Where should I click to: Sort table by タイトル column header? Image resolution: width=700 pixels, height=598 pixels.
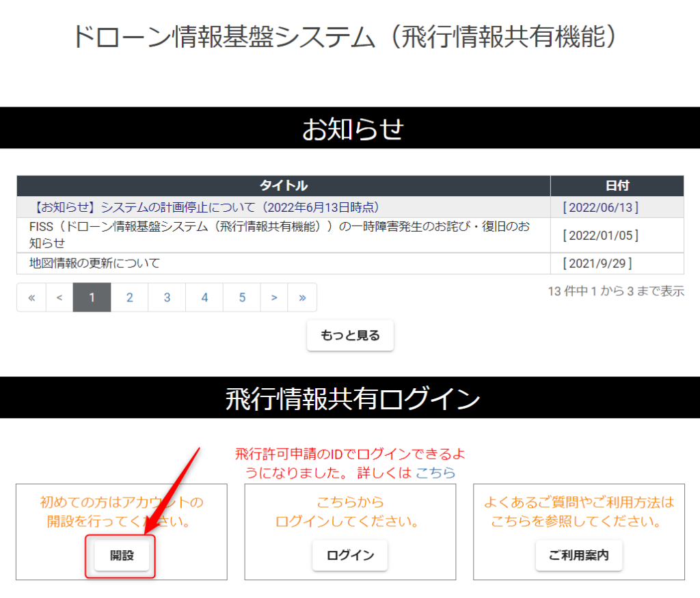(x=283, y=186)
